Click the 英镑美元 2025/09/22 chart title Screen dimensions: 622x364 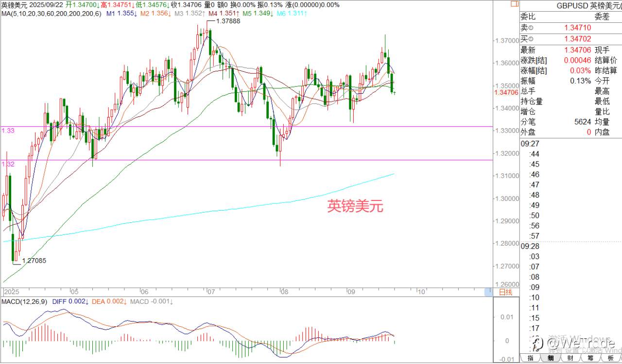point(32,5)
